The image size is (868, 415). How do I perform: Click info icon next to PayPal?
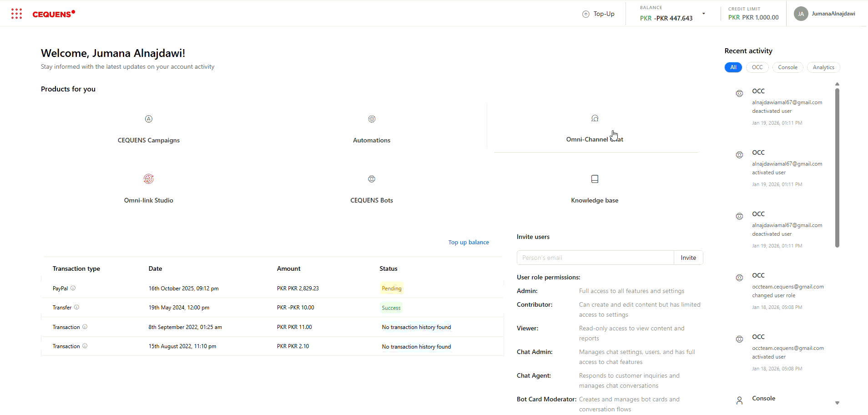[x=73, y=288]
